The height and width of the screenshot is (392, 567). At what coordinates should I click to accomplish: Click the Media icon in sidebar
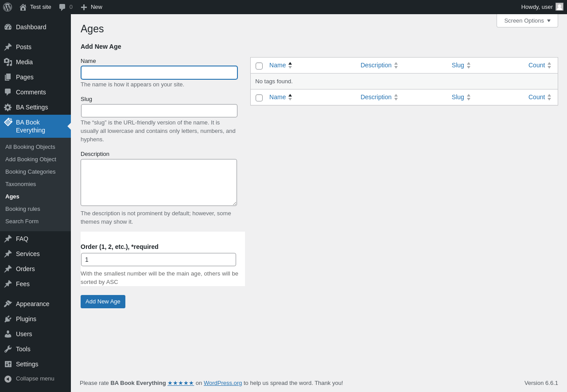(x=8, y=62)
